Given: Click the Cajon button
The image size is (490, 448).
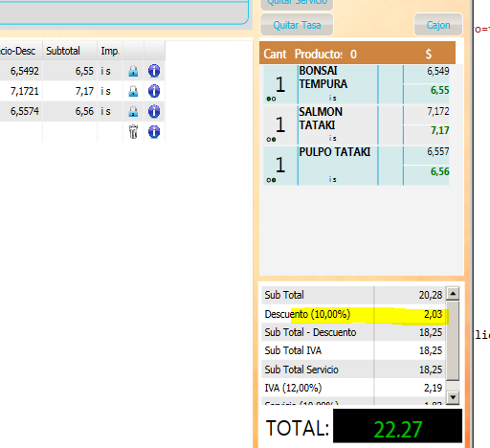Looking at the screenshot, I should pyautogui.click(x=438, y=25).
